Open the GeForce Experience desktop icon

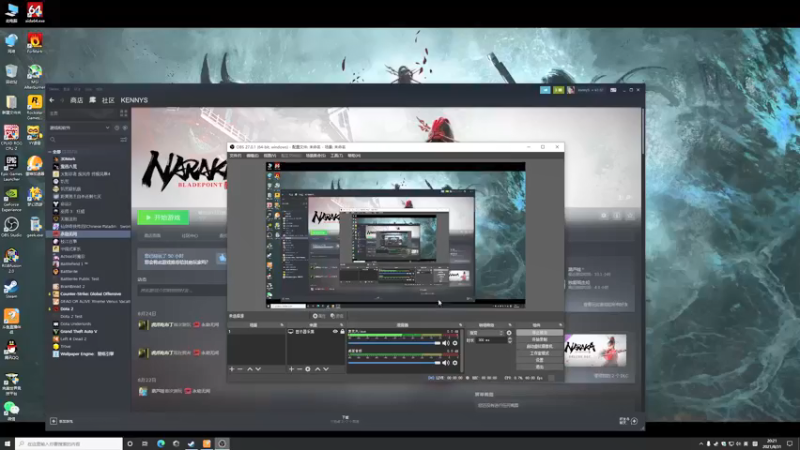pyautogui.click(x=11, y=199)
